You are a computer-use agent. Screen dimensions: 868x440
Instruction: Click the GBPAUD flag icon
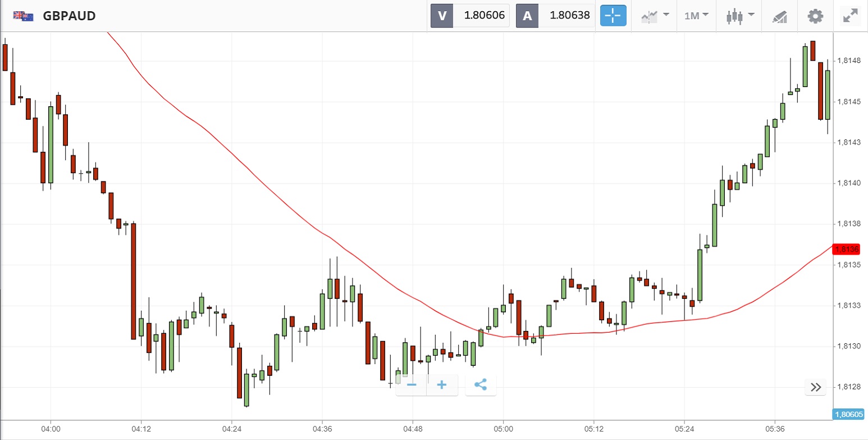23,16
